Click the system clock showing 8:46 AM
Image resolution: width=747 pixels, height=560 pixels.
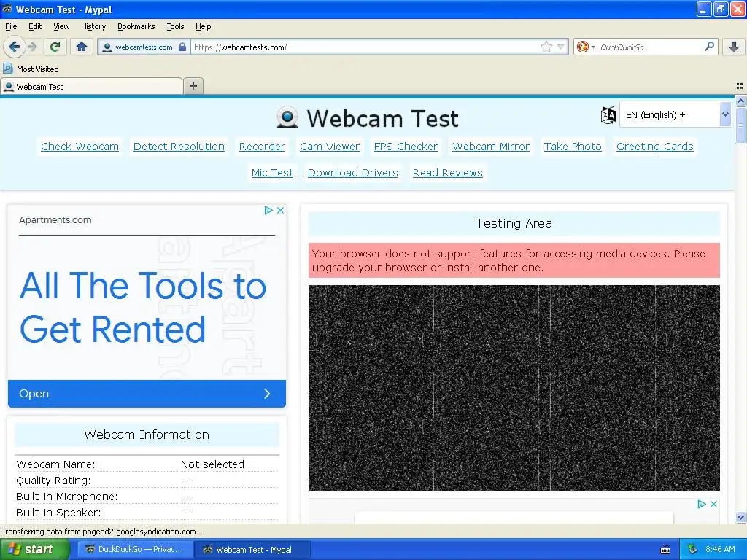pos(720,550)
